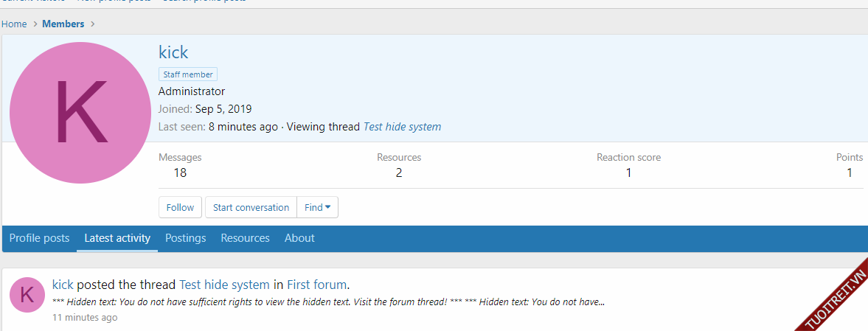Click the small K avatar in activity feed
Screen dimensions: 868x331
pos(27,295)
